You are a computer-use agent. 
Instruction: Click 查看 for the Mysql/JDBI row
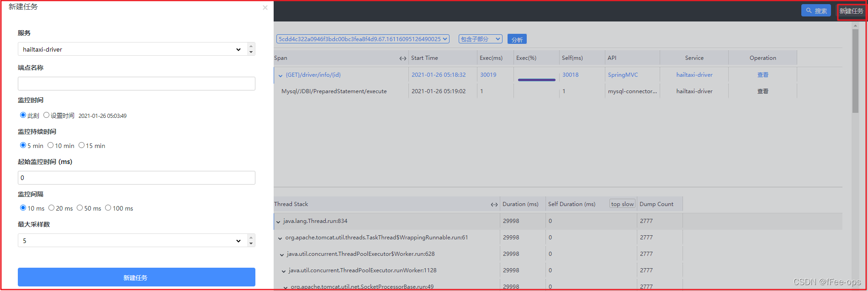(762, 91)
